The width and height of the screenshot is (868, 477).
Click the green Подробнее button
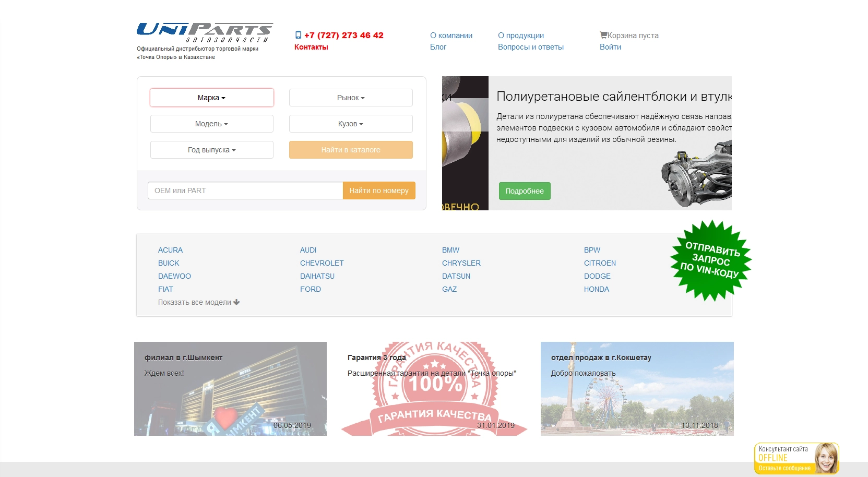[525, 191]
